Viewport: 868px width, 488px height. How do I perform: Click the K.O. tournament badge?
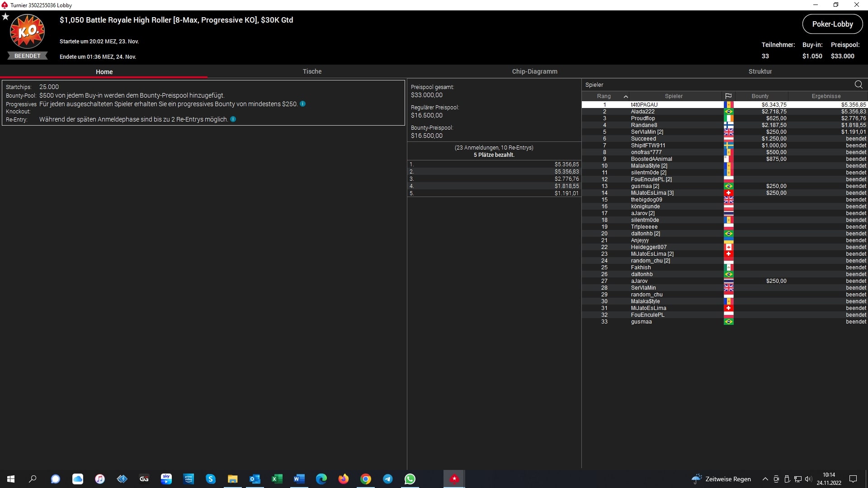pyautogui.click(x=27, y=32)
